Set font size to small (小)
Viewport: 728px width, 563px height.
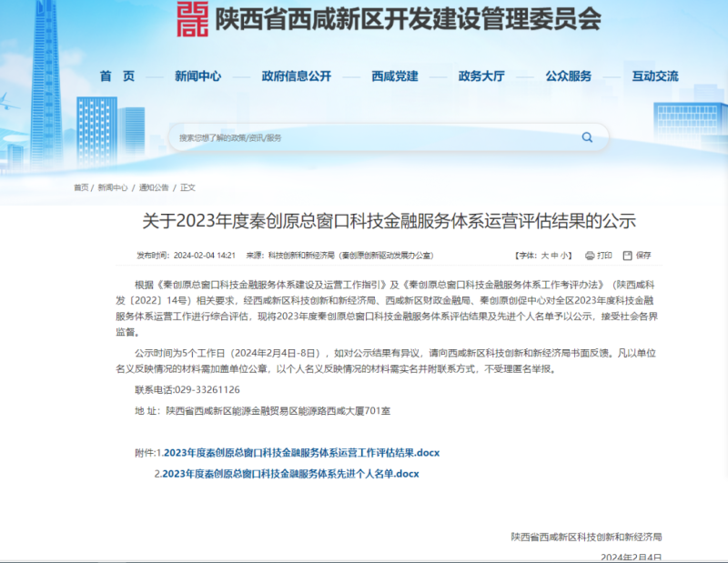point(566,256)
